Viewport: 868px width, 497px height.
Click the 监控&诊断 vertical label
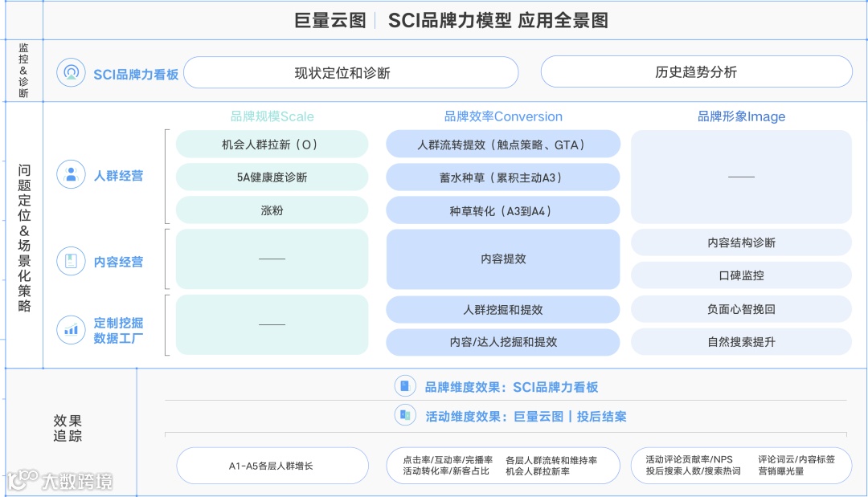point(23,70)
